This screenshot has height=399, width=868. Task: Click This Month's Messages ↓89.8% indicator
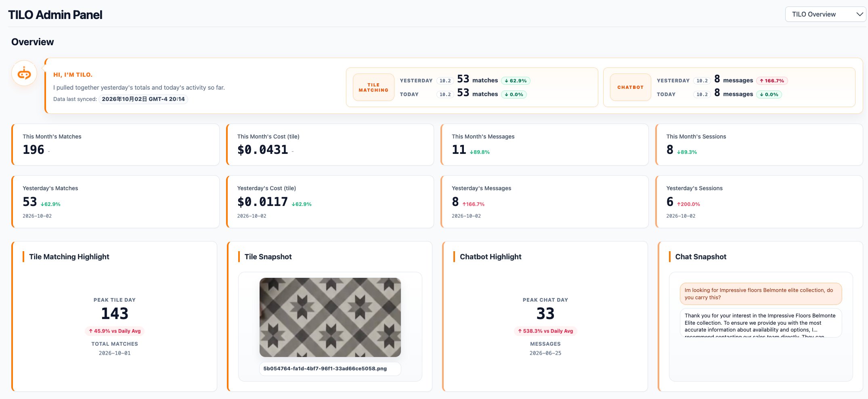coord(480,152)
